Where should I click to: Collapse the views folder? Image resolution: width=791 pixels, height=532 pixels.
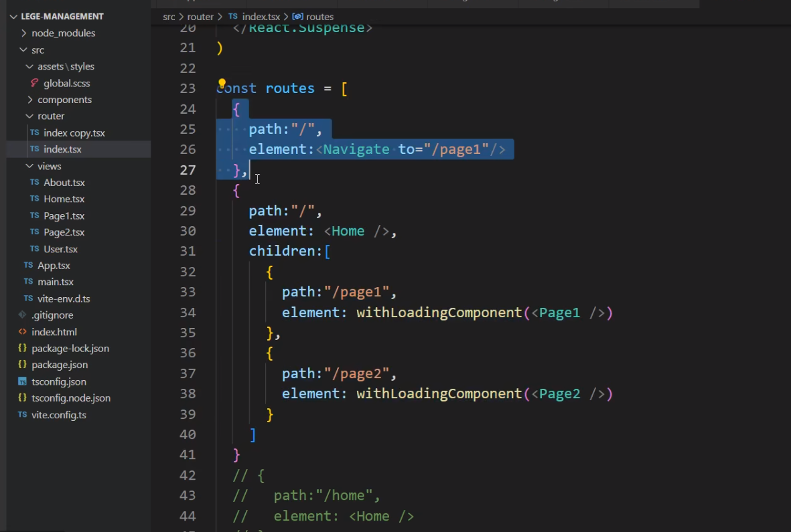click(x=29, y=166)
